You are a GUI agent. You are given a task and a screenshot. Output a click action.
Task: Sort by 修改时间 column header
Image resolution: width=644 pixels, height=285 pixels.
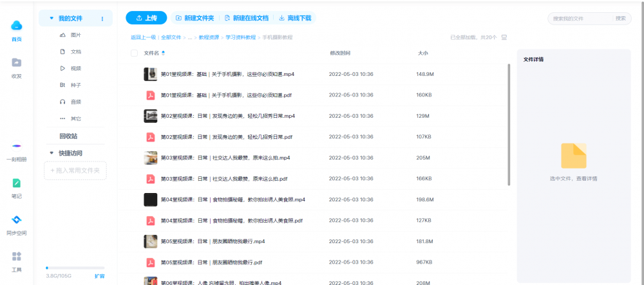pos(340,53)
